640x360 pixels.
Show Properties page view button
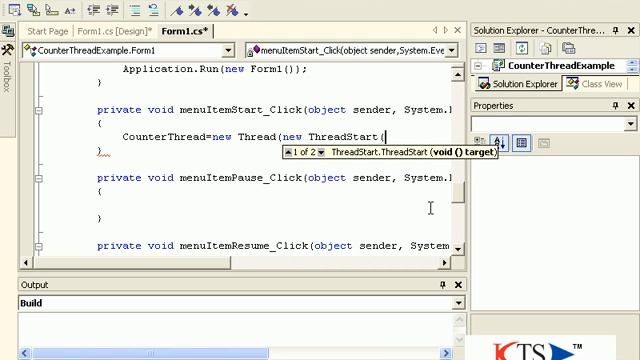[x=522, y=143]
